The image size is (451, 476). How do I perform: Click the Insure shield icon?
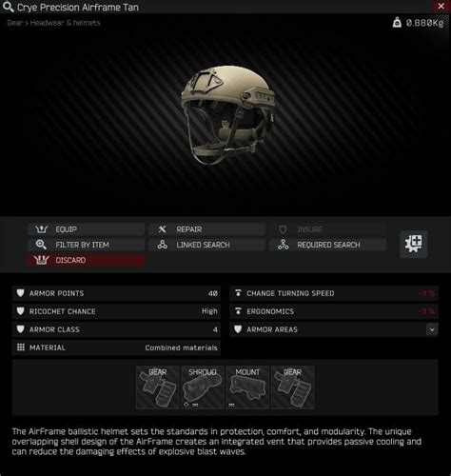pyautogui.click(x=283, y=229)
